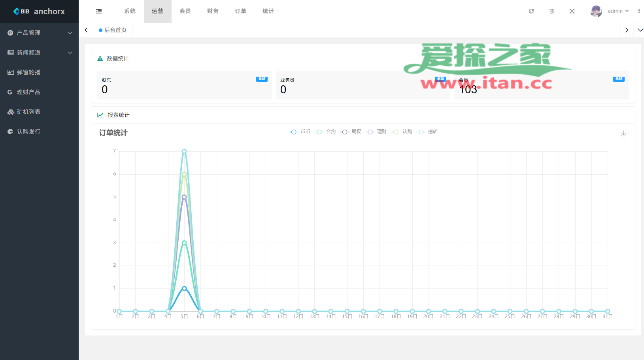Expand the 新闻频道 sidebar menu

[39, 53]
